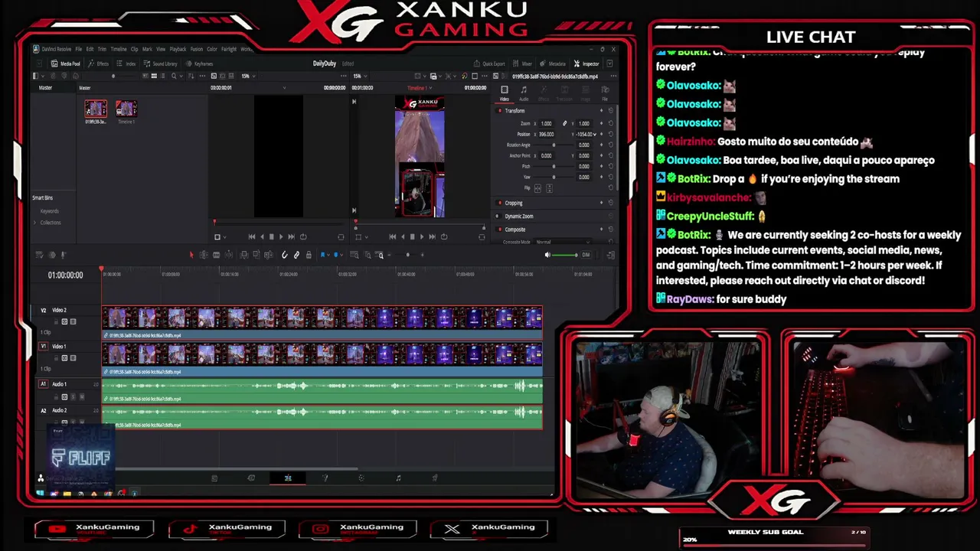
Task: Open the Media page icon
Action: tap(214, 478)
